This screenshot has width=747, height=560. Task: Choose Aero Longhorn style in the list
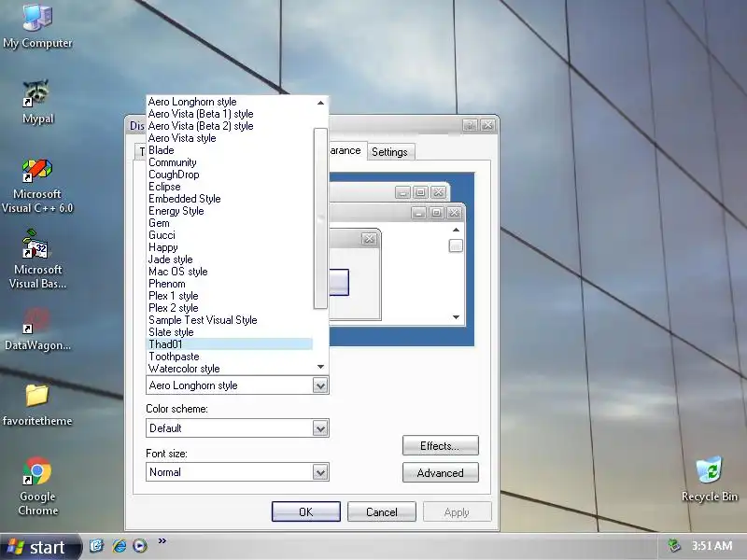(x=229, y=102)
